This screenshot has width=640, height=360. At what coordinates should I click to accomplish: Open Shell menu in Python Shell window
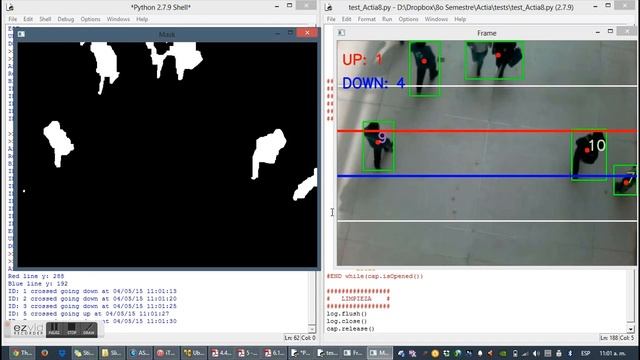click(x=45, y=19)
